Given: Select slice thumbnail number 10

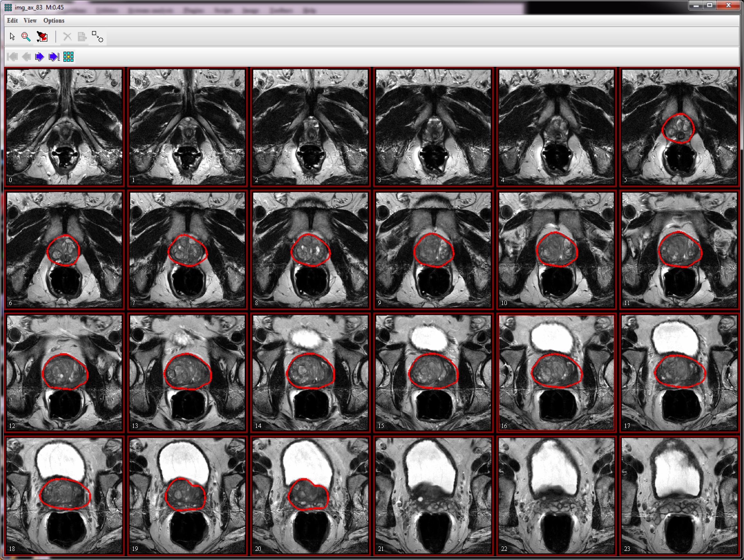Looking at the screenshot, I should point(556,249).
